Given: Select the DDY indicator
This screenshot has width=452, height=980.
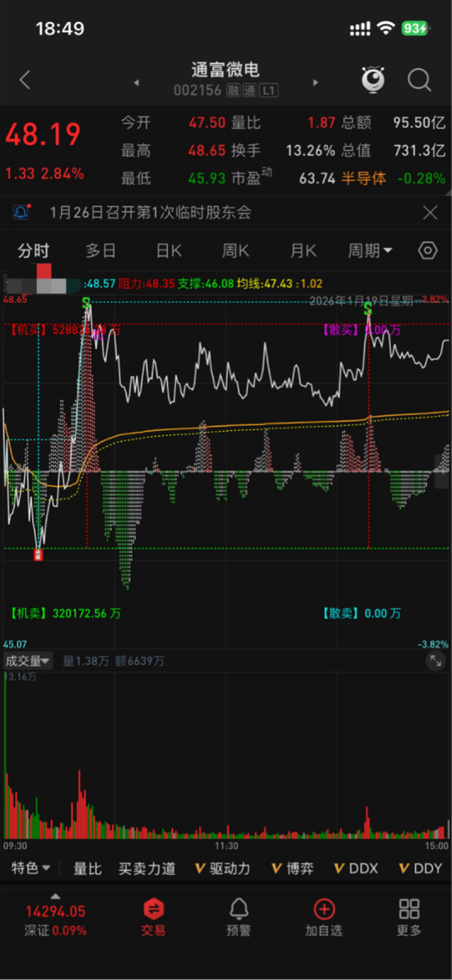Looking at the screenshot, I should coord(420,868).
